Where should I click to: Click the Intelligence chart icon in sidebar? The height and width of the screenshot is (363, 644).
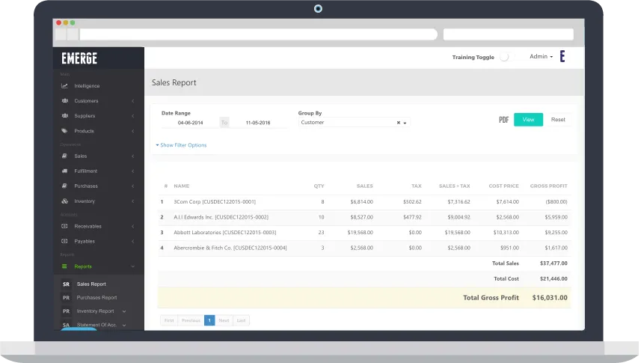(65, 86)
